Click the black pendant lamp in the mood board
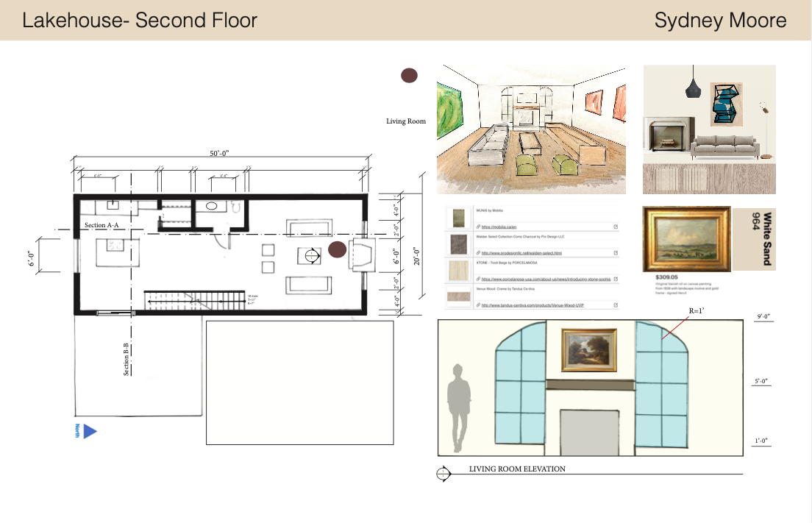This screenshot has height=523, width=812. (693, 88)
